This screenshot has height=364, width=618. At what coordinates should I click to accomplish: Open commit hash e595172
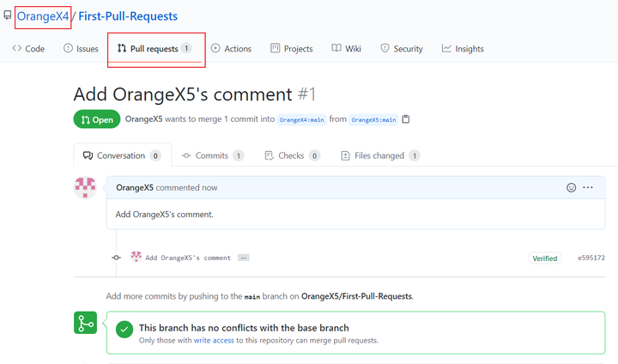tap(591, 258)
